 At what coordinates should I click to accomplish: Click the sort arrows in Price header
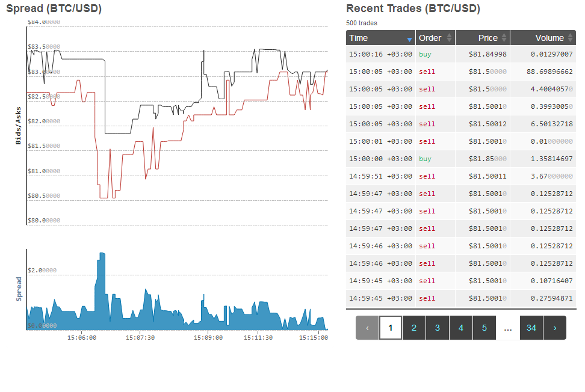tap(503, 38)
